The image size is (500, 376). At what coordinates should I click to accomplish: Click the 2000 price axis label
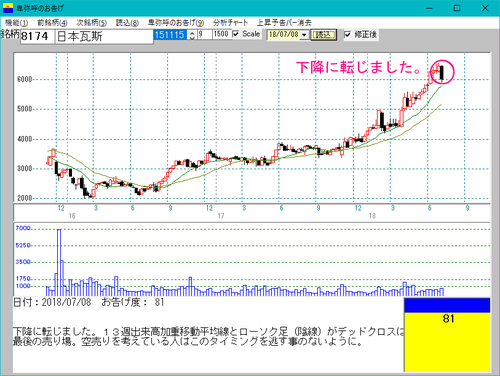[25, 198]
